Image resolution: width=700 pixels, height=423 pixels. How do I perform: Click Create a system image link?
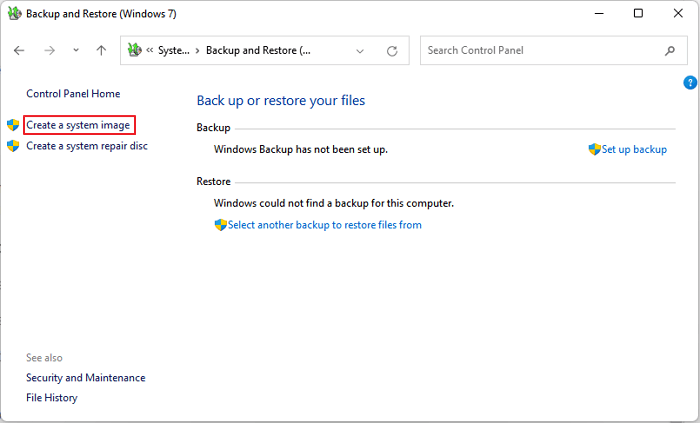[x=78, y=125]
